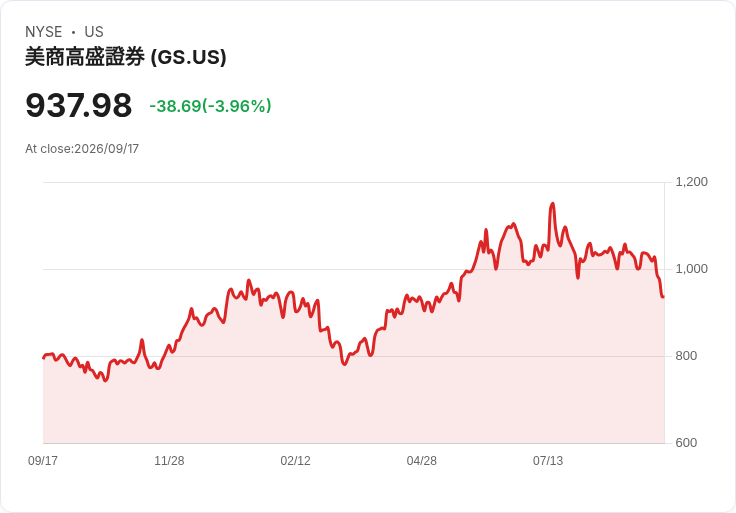Click the highest peak of the price line
This screenshot has height=513, width=736.
[x=552, y=204]
